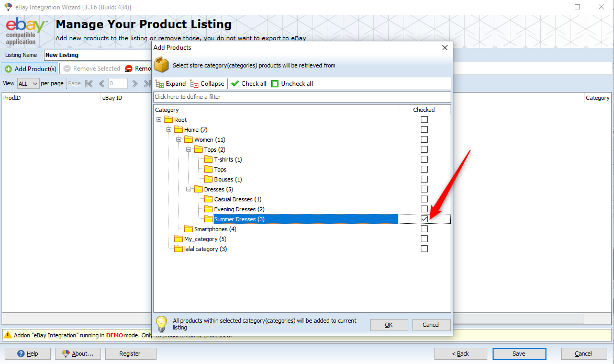Click the blue Help question mark icon
This screenshot has width=614, height=364.
21,354
